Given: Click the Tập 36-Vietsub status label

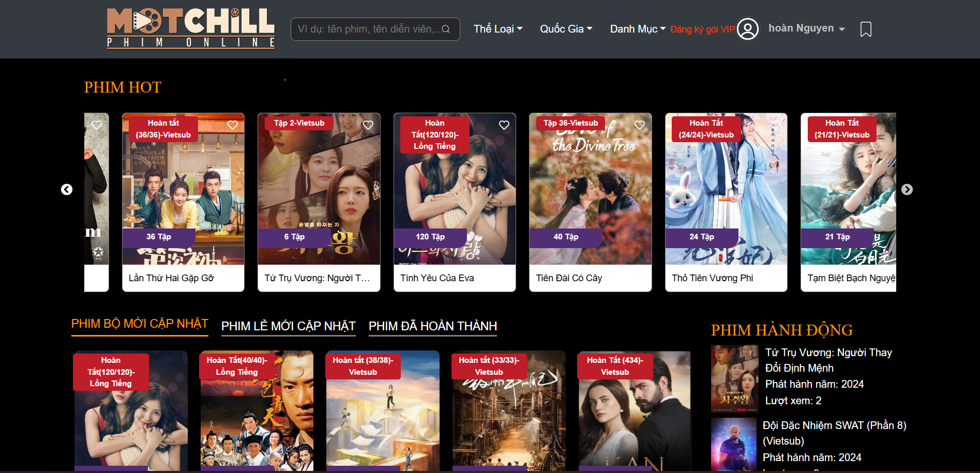Looking at the screenshot, I should click(570, 123).
